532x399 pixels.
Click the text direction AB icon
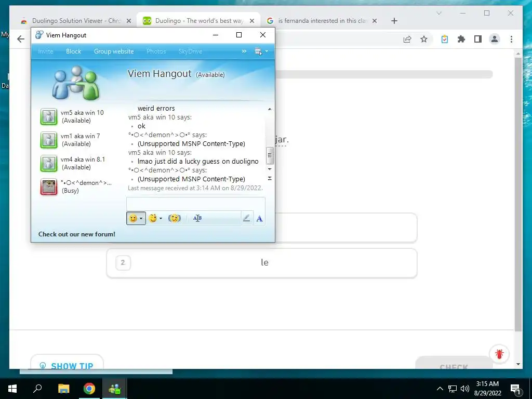[x=197, y=218]
